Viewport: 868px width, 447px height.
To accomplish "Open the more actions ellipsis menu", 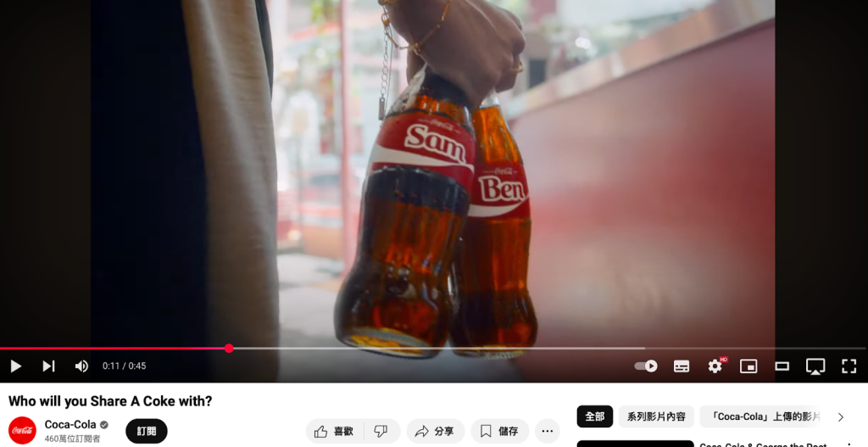I will [548, 431].
